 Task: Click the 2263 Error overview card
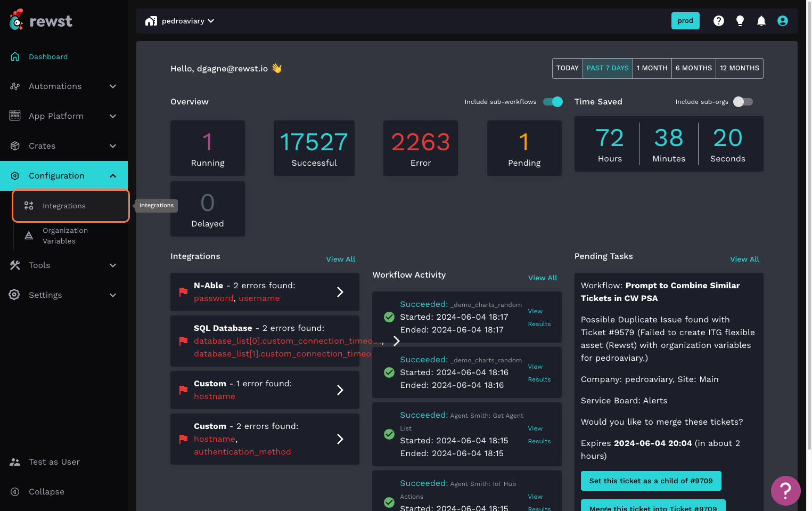[x=420, y=148]
